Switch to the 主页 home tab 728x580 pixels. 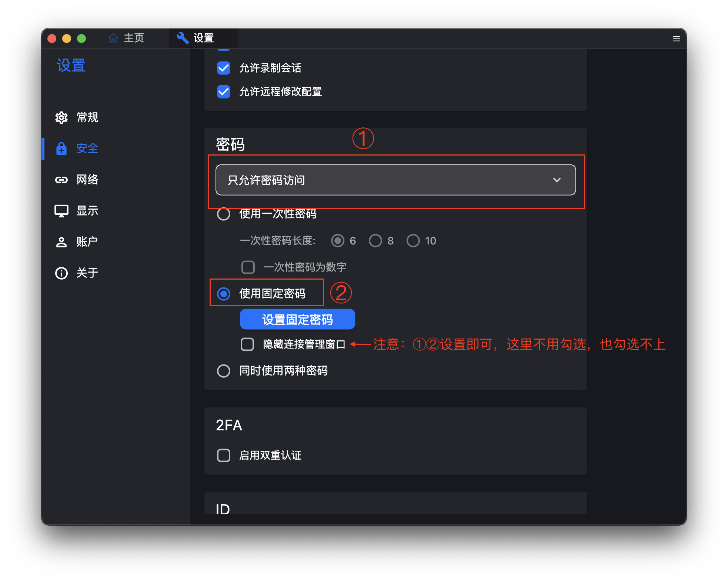tap(126, 38)
